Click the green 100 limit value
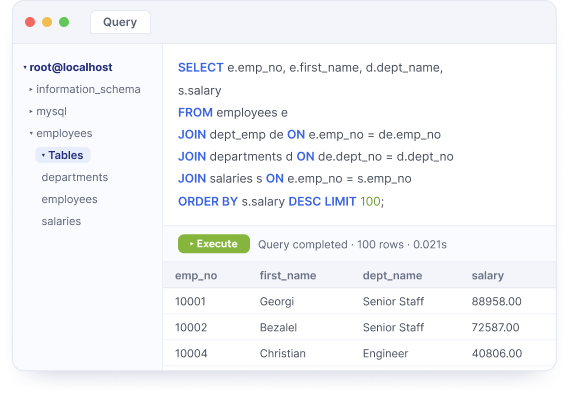 pos(370,201)
